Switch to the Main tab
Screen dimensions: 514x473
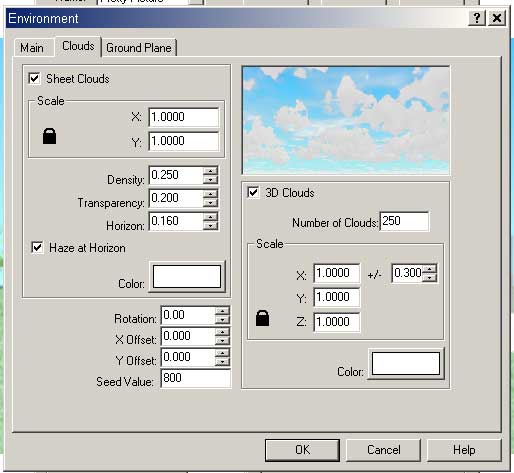[x=32, y=48]
